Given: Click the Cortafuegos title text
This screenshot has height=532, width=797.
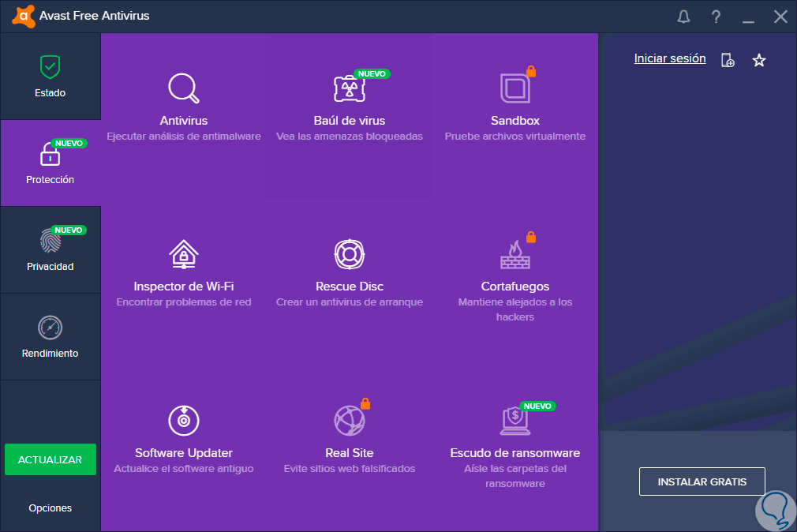Looking at the screenshot, I should click(x=515, y=287).
